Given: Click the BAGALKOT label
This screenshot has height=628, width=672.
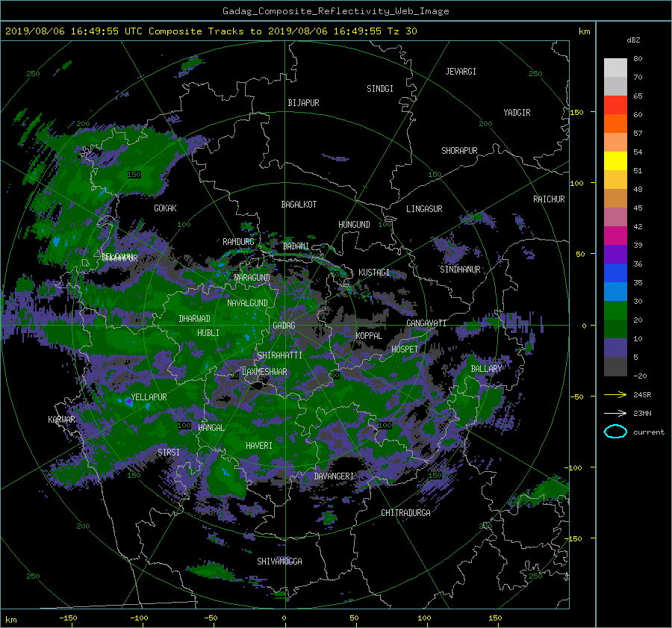Looking at the screenshot, I should pyautogui.click(x=299, y=205).
